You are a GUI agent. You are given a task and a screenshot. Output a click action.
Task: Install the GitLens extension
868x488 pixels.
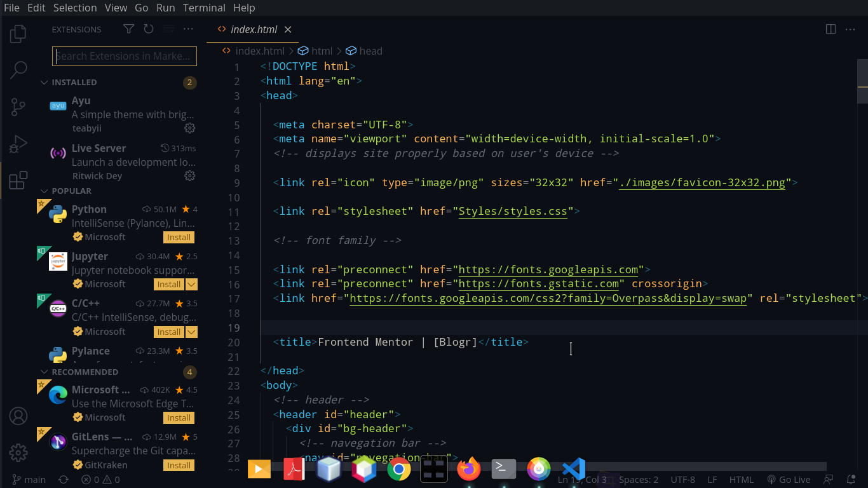click(179, 465)
